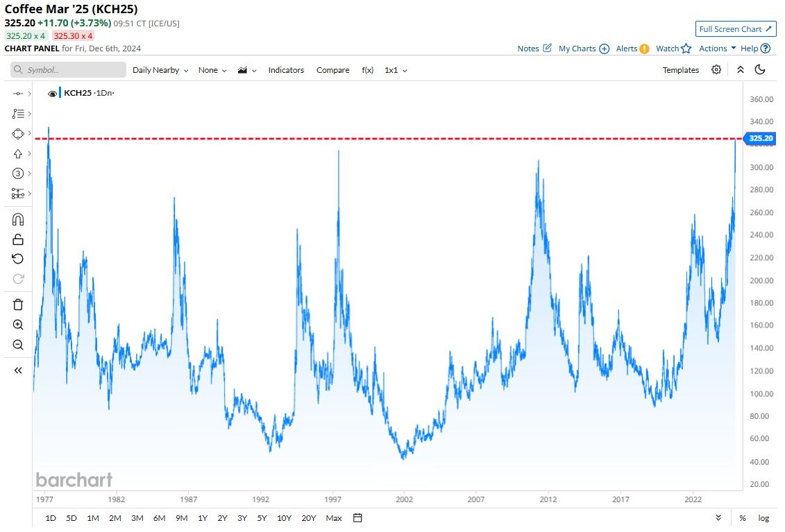Select the magnet snap tool
Screen dimensions: 785x532
pyautogui.click(x=18, y=219)
